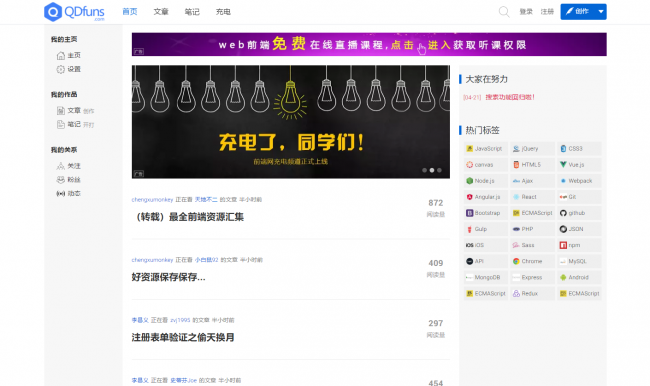Viewport: 650px width, 386px height.
Task: Click the 872 阅读量 read count
Action: (436, 207)
